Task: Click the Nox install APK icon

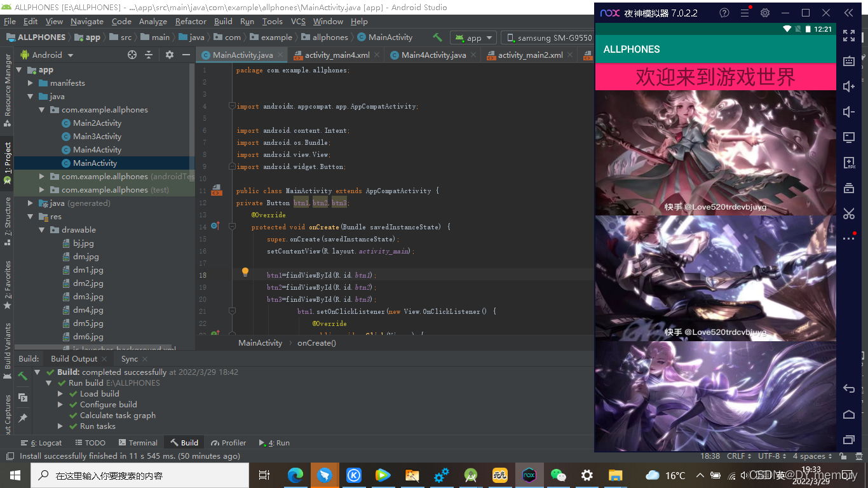Action: [849, 163]
